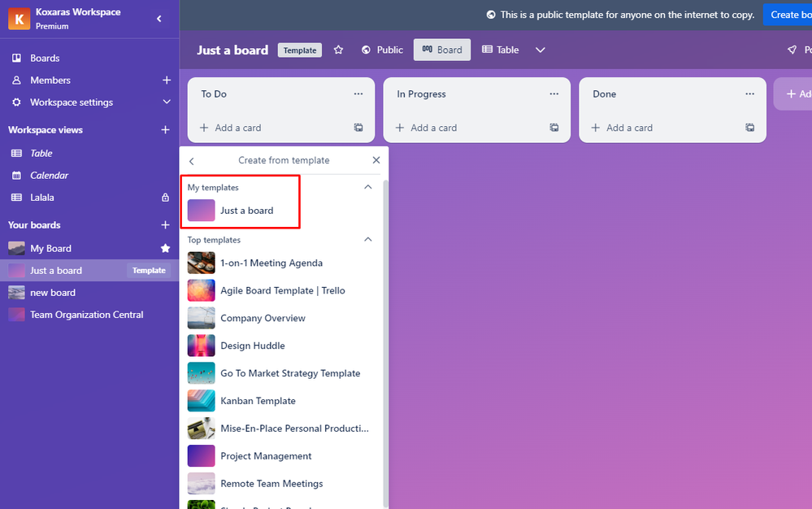Open My Board in the sidebar
Screen dimensions: 812x509
pyautogui.click(x=50, y=249)
